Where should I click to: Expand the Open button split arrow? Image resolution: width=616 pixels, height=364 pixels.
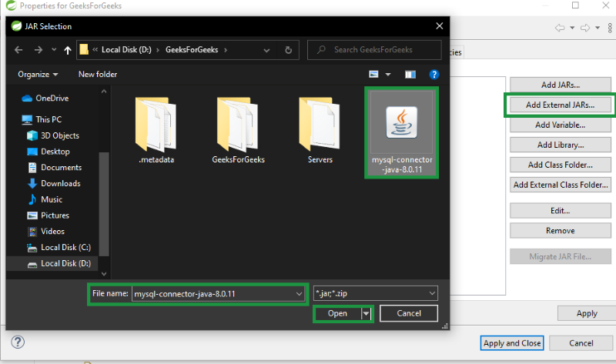tap(367, 313)
